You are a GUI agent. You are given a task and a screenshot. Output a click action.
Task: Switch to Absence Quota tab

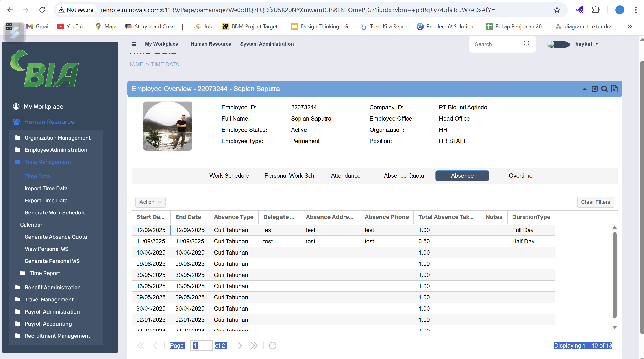click(x=404, y=176)
